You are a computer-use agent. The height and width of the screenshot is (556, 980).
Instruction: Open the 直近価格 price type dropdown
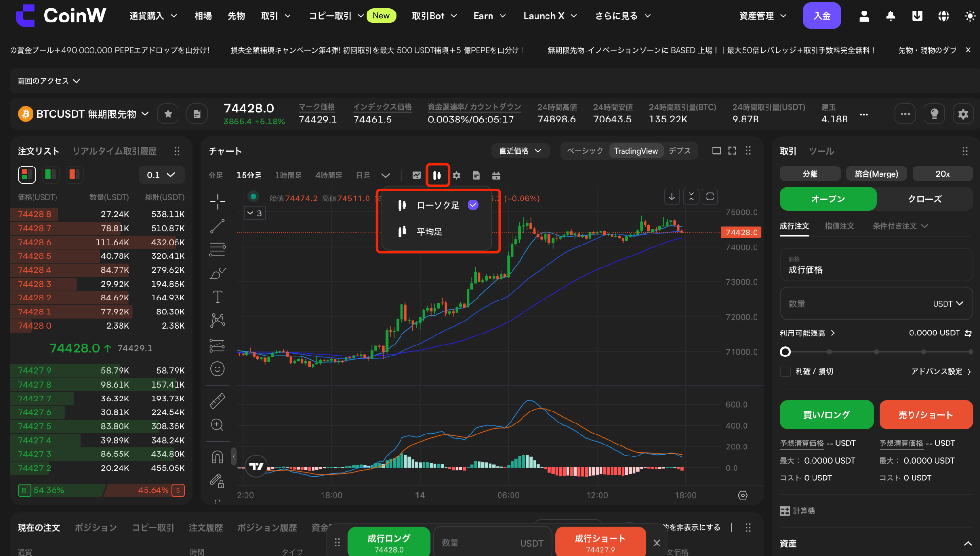pyautogui.click(x=520, y=151)
